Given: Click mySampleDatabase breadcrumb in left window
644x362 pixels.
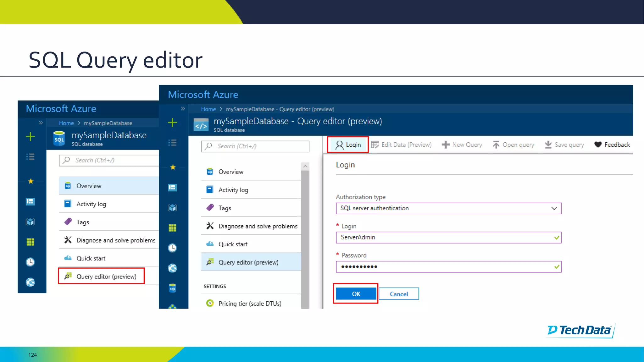Looking at the screenshot, I should pos(108,123).
